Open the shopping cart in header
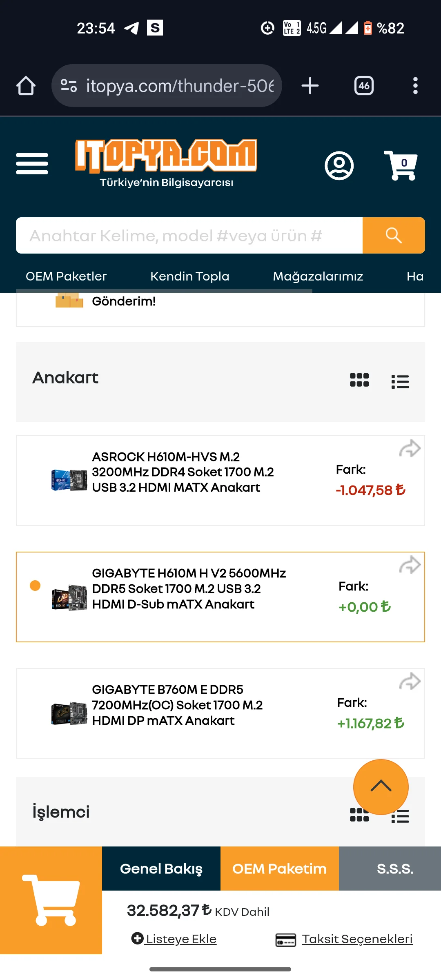 [401, 165]
